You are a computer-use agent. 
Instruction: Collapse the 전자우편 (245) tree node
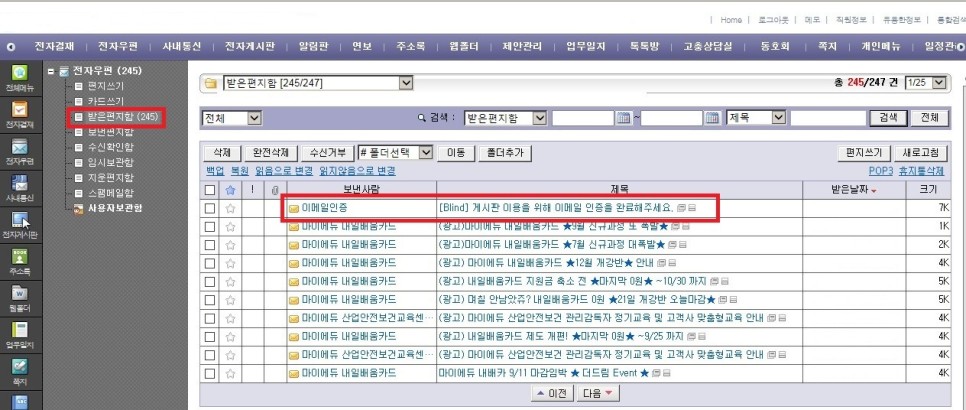click(x=51, y=71)
